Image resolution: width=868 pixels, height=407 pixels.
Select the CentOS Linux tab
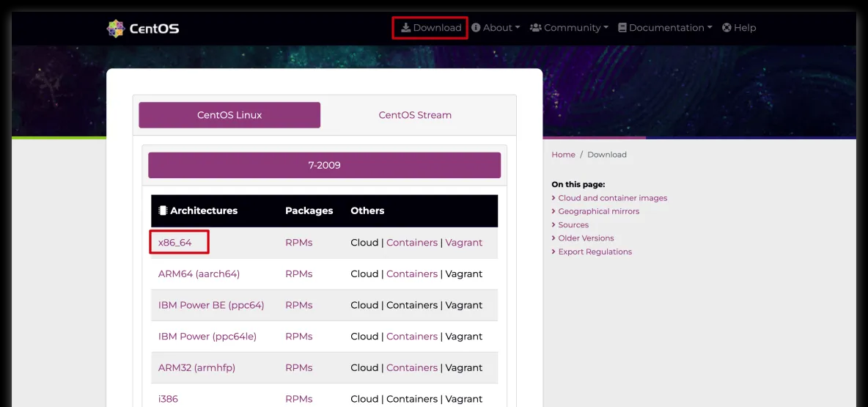(229, 115)
